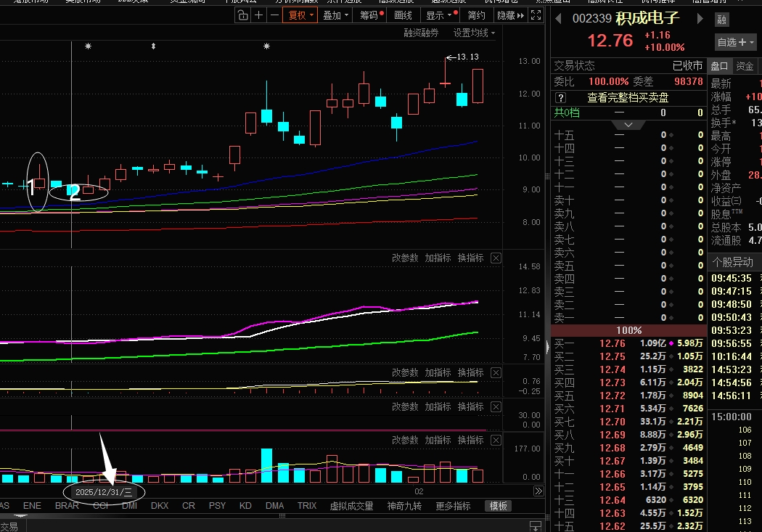Close the third indicator sub-panel

[496, 406]
